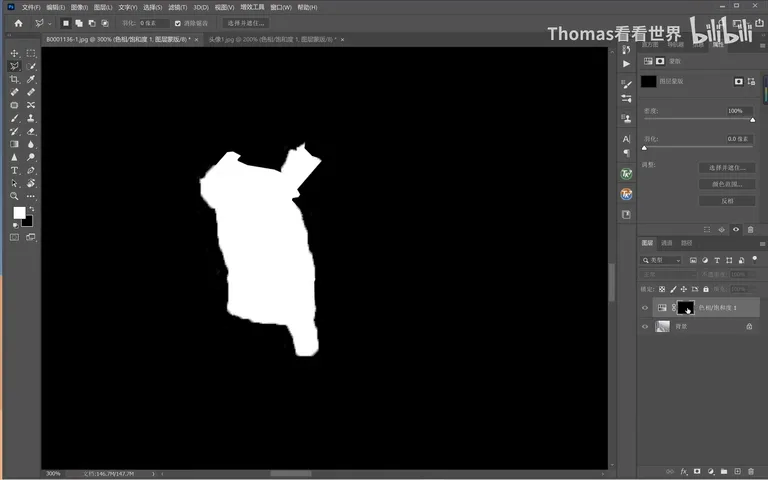Viewport: 768px width, 480px height.
Task: Select the Eraser tool
Action: (x=31, y=131)
